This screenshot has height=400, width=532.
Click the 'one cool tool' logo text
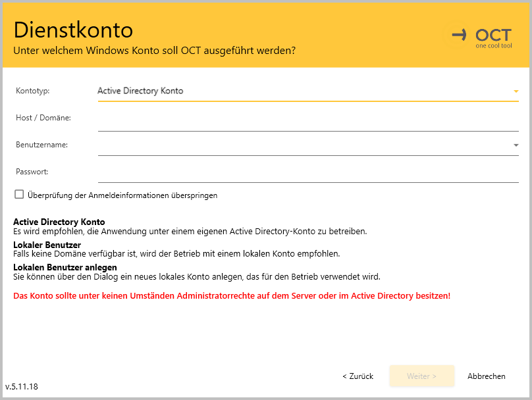point(493,45)
